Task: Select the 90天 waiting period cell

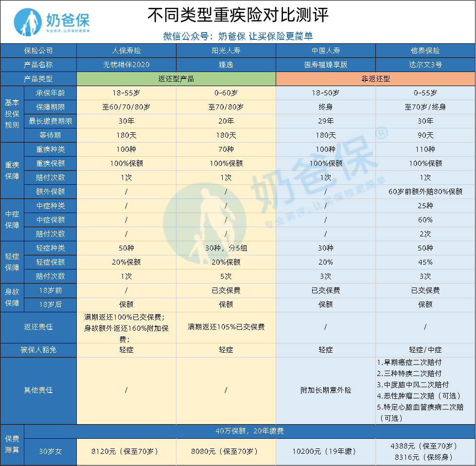Action: tap(425, 135)
